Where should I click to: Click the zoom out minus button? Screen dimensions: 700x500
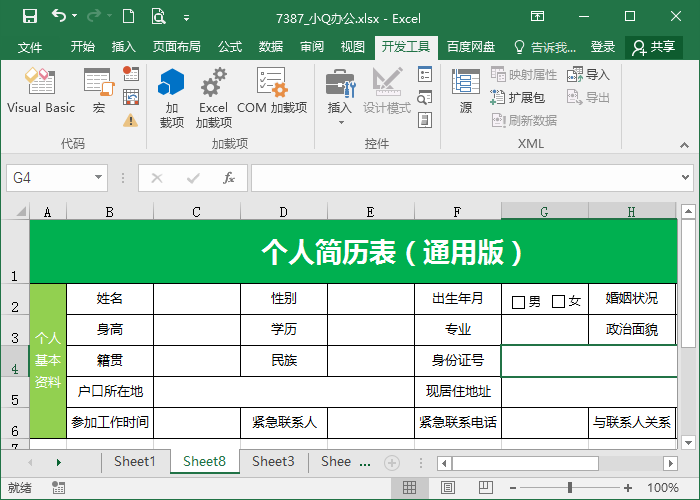(513, 488)
